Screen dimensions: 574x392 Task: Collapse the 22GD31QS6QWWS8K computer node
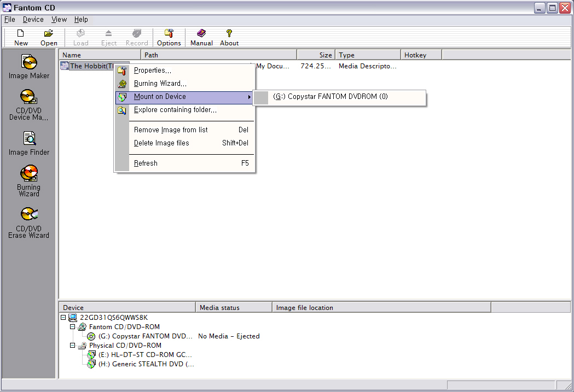63,318
